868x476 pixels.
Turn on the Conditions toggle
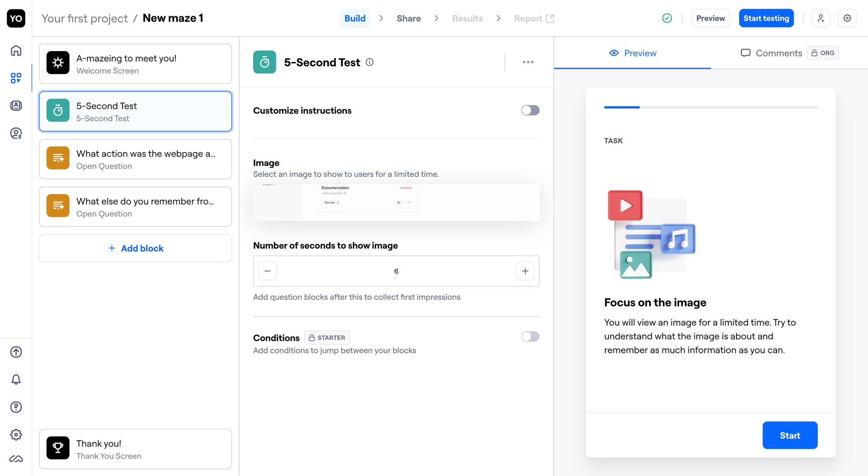(529, 337)
